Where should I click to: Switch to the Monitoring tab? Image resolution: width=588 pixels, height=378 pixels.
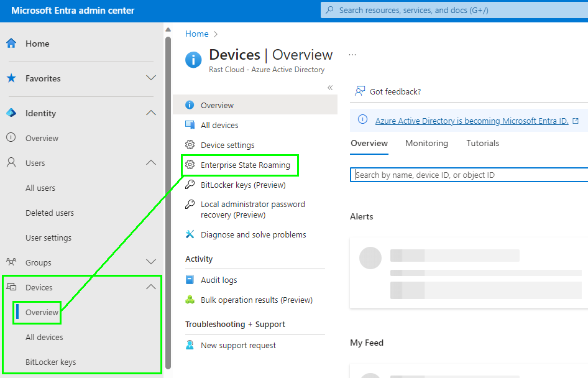click(426, 144)
